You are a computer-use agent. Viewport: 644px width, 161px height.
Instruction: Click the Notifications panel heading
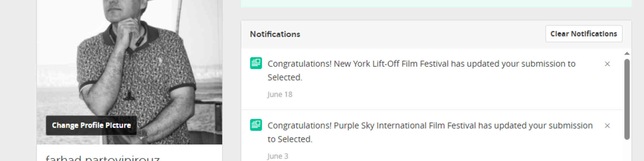[275, 34]
